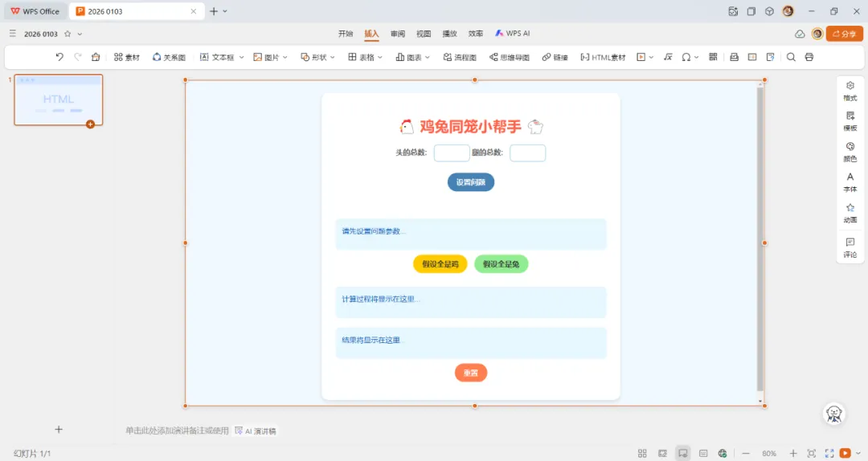Expand the symbol dropdown arrow
The height and width of the screenshot is (461, 868).
pyautogui.click(x=696, y=57)
